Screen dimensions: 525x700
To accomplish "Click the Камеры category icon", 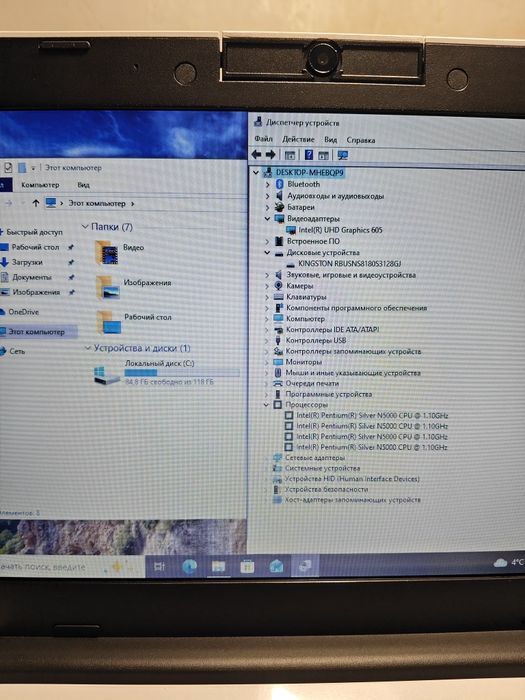I will (x=279, y=286).
